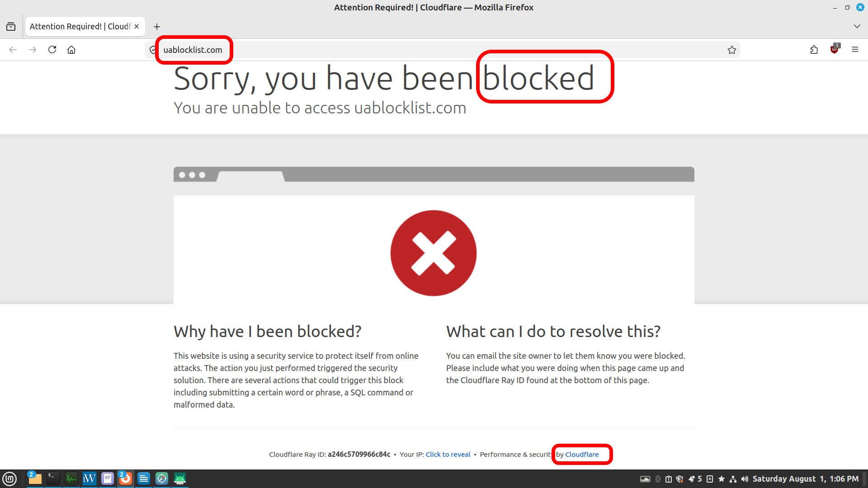The image size is (868, 488).
Task: Switch to Firefox in the taskbar
Action: [x=125, y=479]
